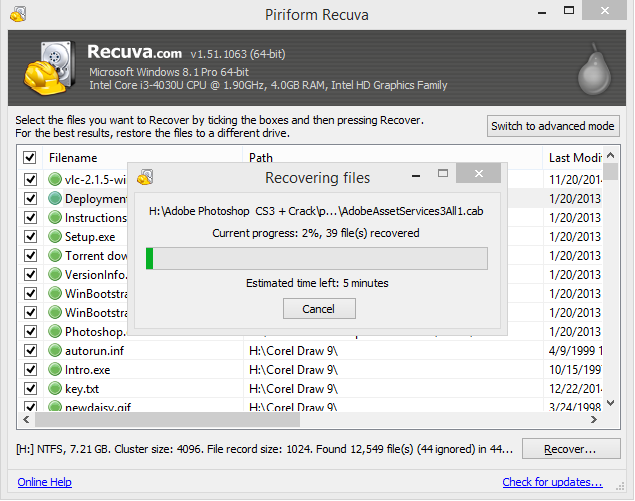Click status dot beside Deployment file
Screen dimensions: 635x501
[x=55, y=198]
